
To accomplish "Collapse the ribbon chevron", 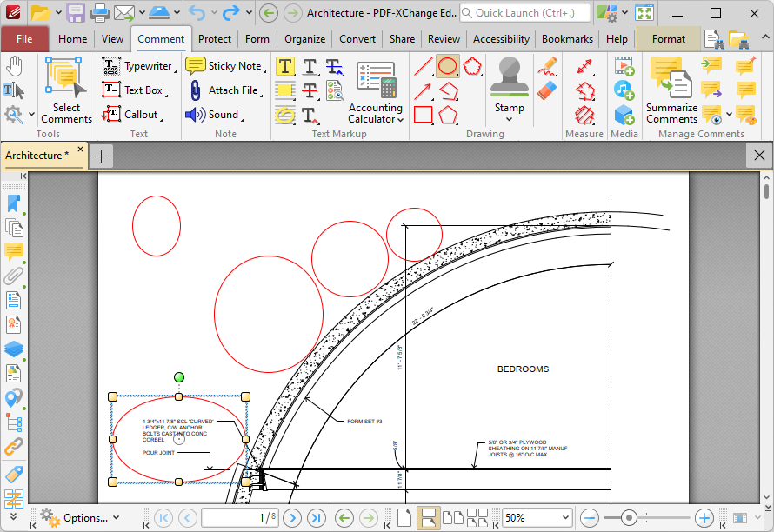I will 764,37.
